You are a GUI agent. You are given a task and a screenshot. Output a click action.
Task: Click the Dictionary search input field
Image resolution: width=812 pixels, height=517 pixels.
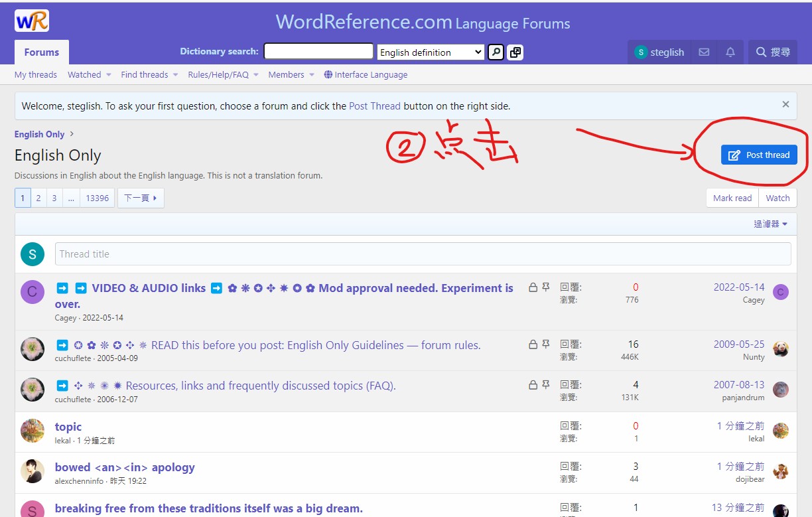318,51
